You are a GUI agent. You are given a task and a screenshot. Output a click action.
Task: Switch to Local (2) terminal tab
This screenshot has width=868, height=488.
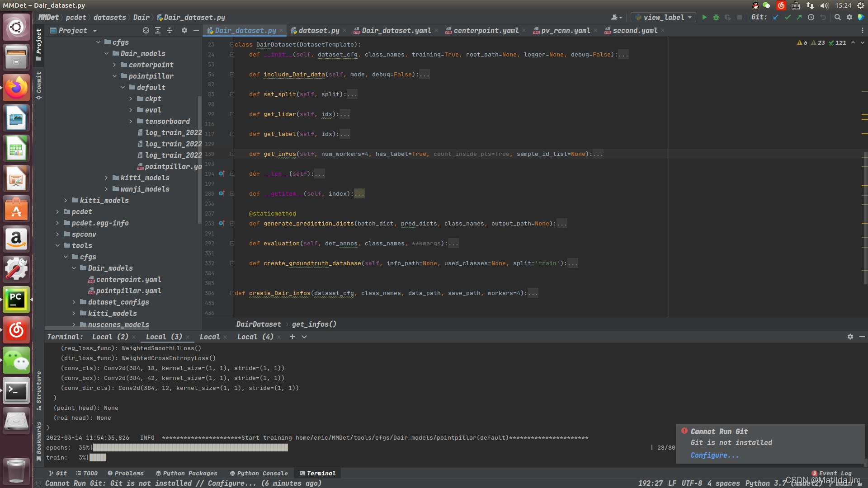[x=110, y=337]
